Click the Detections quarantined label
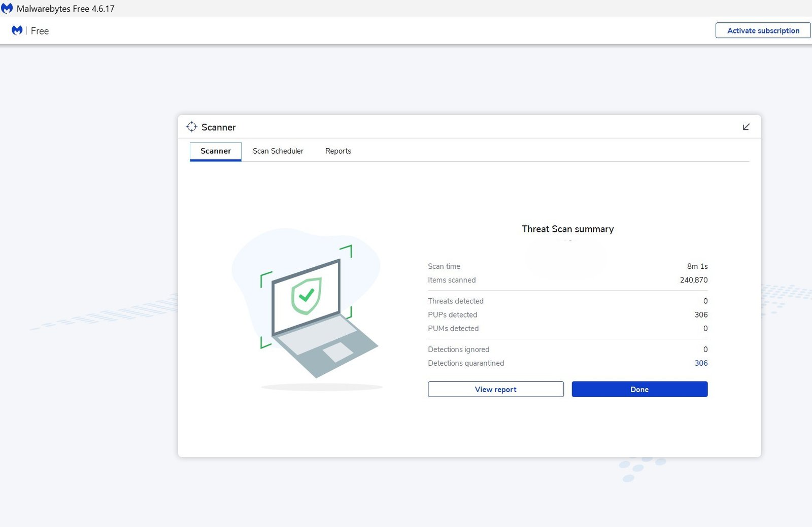The height and width of the screenshot is (527, 812). (466, 363)
